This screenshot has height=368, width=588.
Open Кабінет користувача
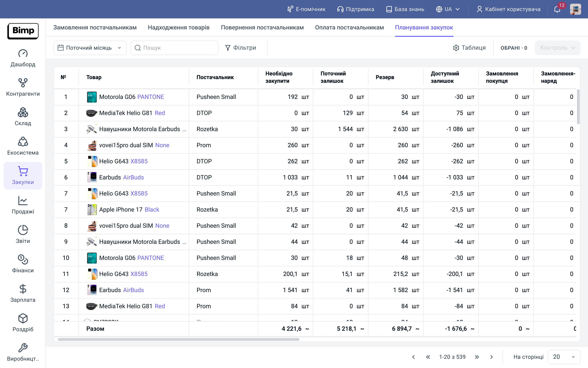[509, 9]
